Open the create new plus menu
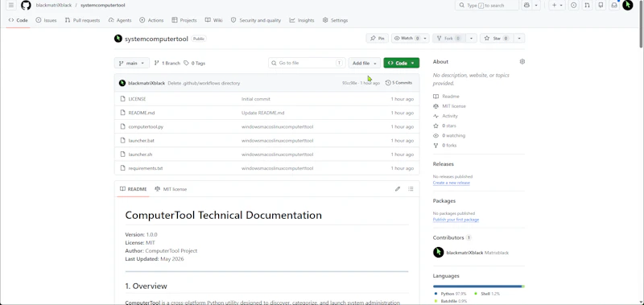 557,6
